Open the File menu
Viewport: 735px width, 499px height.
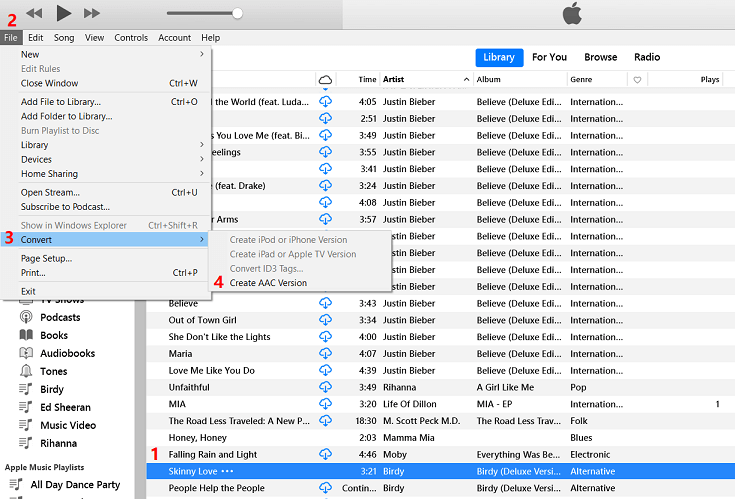pyautogui.click(x=11, y=37)
